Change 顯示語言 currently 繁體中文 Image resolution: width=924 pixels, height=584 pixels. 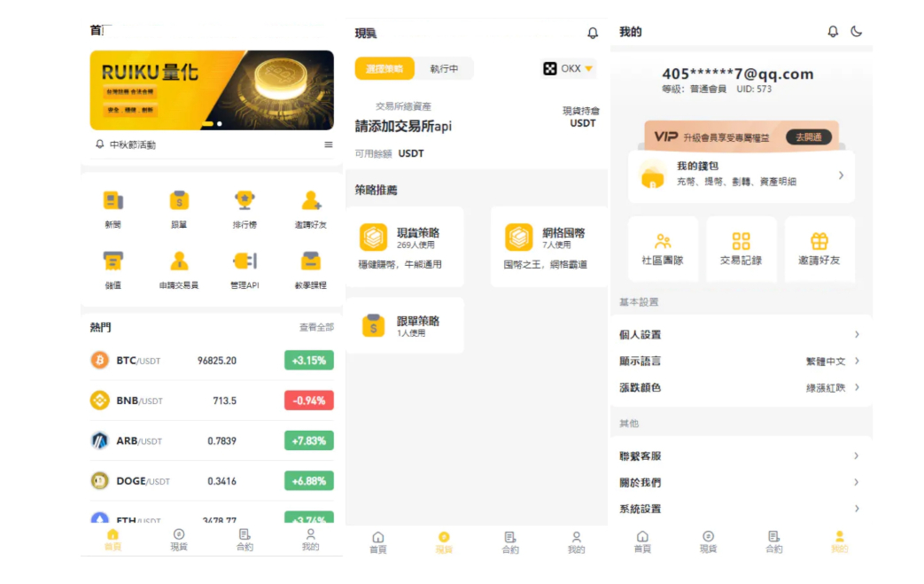pos(740,361)
